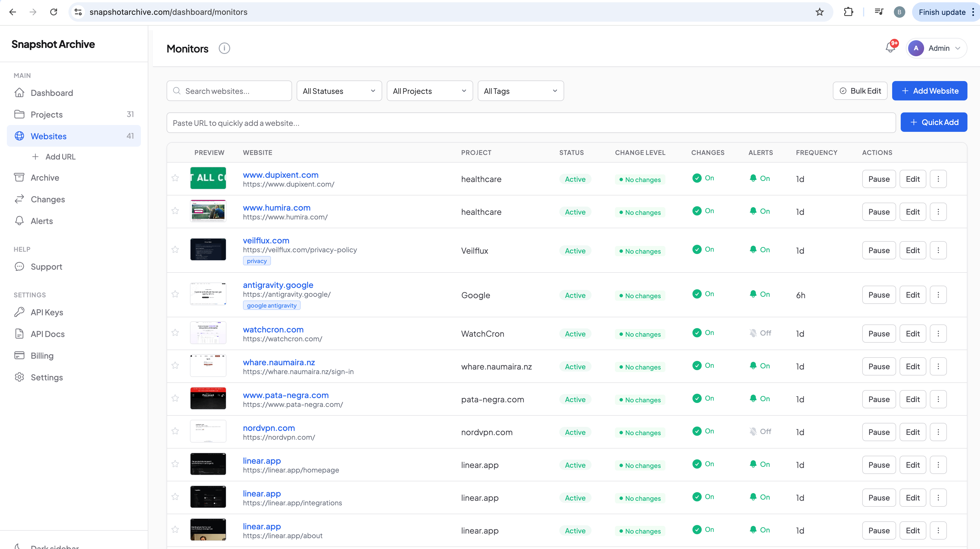Click the privacy tag on veilflux.com
The height and width of the screenshot is (549, 980).
coord(257,261)
